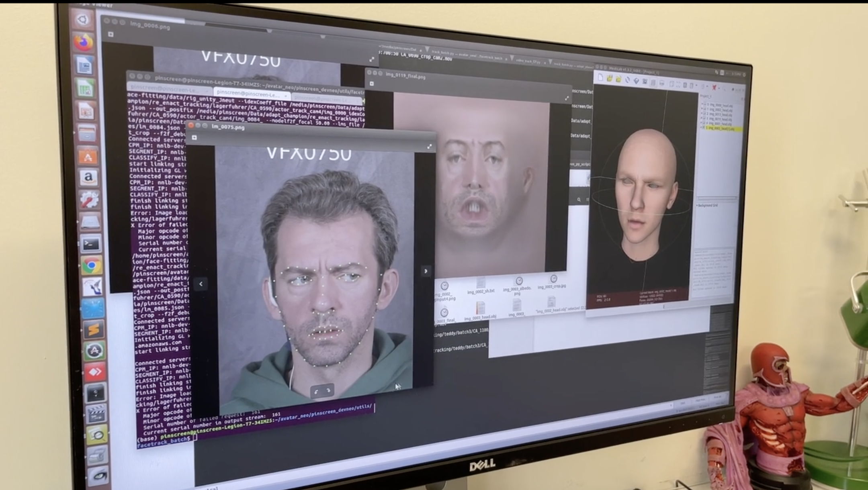Click MeshLab New Project toolbar icon
Screen dimensions: 868x490
[x=600, y=78]
